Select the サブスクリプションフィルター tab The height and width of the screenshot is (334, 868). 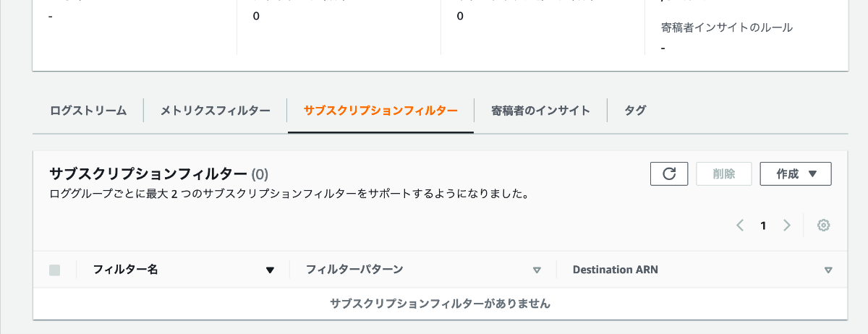tap(380, 111)
